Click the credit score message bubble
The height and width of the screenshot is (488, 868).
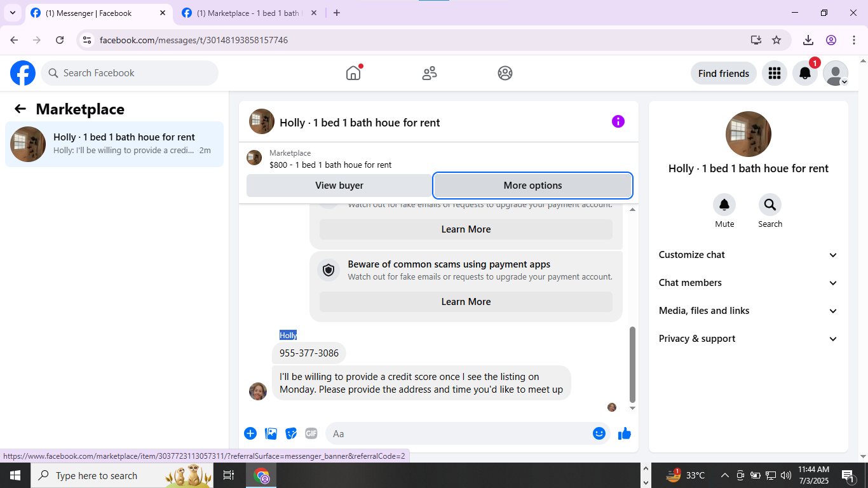(421, 383)
